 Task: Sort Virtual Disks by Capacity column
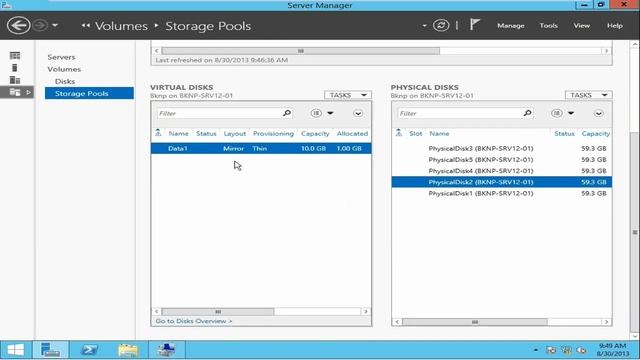point(315,133)
